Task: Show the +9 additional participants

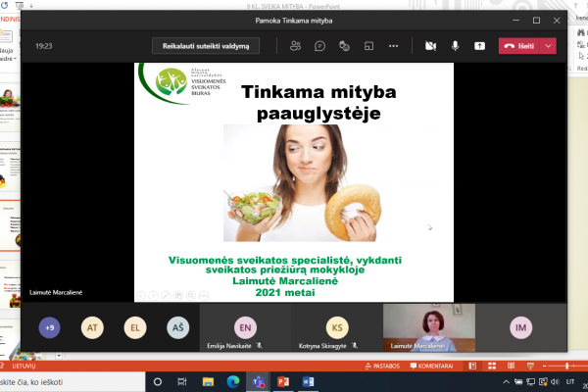Action: pos(50,327)
